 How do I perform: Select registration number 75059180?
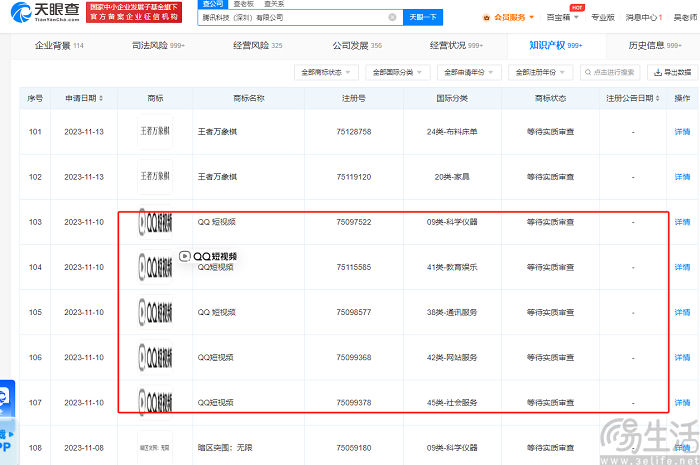tap(354, 448)
